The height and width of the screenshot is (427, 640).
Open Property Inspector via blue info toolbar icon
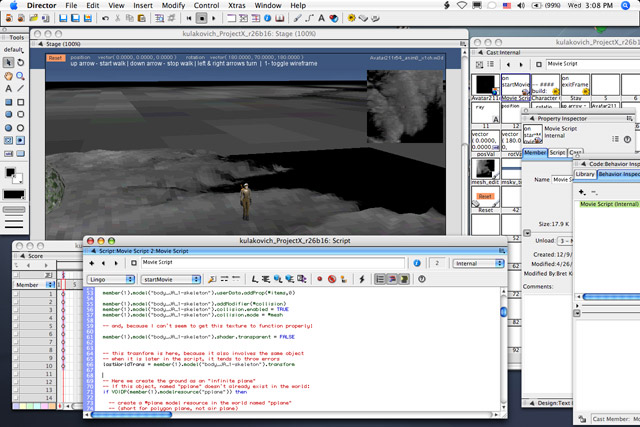[x=267, y=18]
